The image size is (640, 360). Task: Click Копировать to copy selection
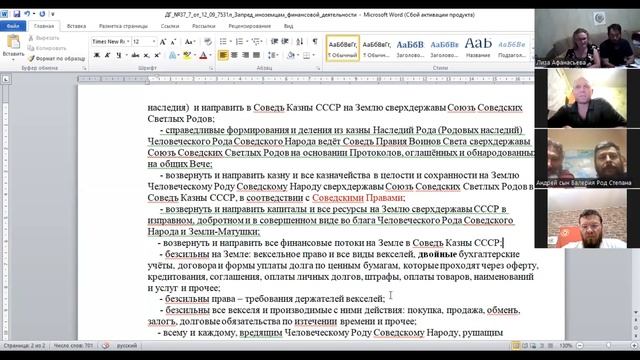coord(47,48)
